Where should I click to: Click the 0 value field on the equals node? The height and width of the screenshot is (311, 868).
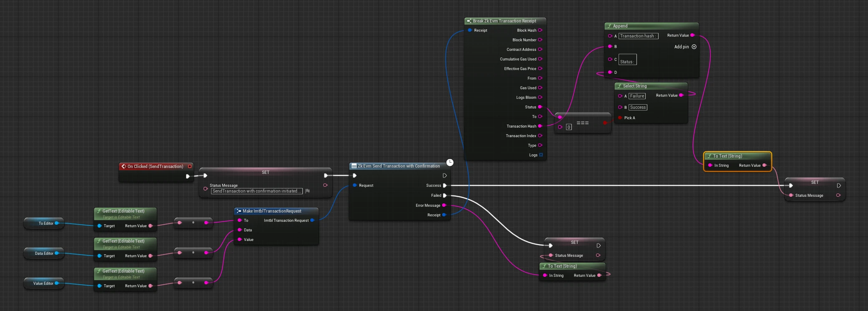click(x=569, y=127)
